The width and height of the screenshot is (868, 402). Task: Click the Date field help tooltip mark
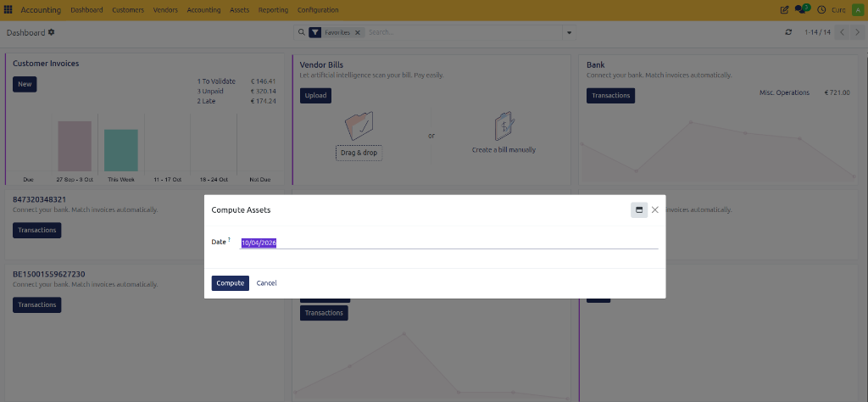229,240
